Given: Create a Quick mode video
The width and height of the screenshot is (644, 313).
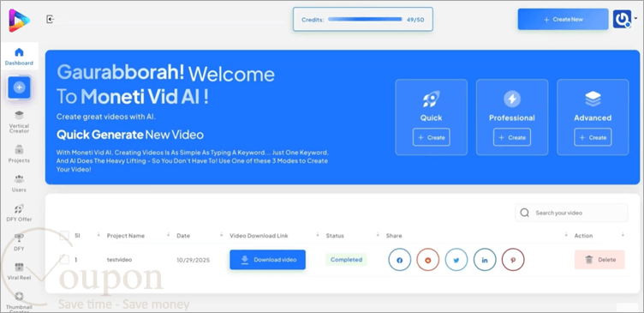Looking at the screenshot, I should click(432, 137).
